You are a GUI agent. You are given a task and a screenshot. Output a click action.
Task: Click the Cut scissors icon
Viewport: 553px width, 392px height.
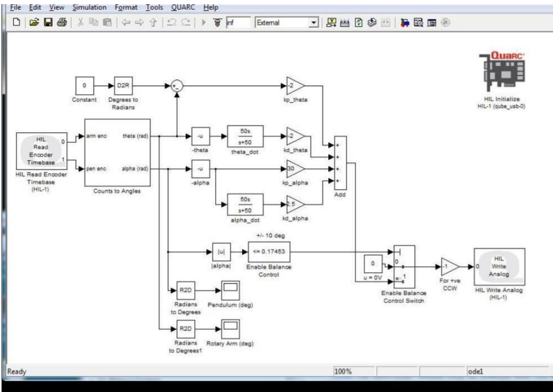click(x=81, y=22)
